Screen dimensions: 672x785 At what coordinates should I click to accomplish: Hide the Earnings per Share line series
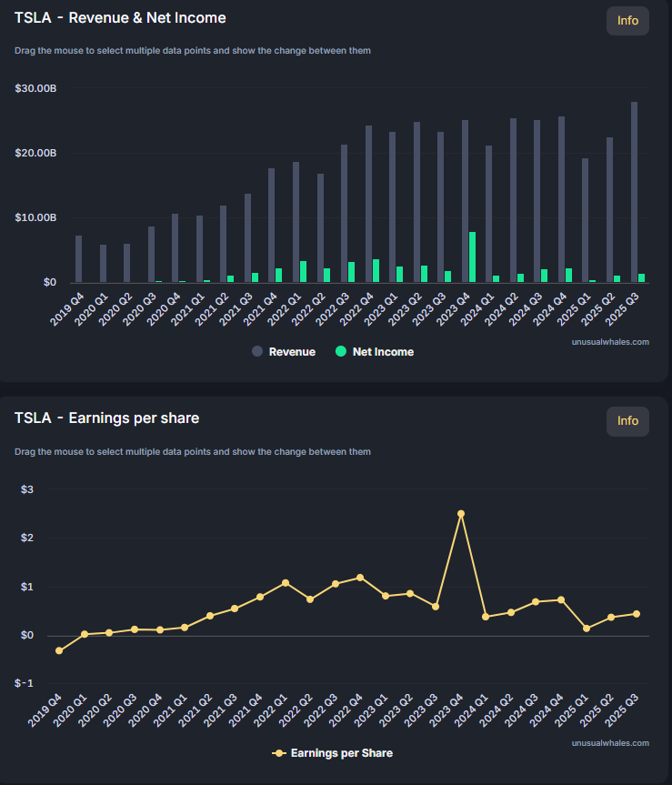tap(341, 753)
